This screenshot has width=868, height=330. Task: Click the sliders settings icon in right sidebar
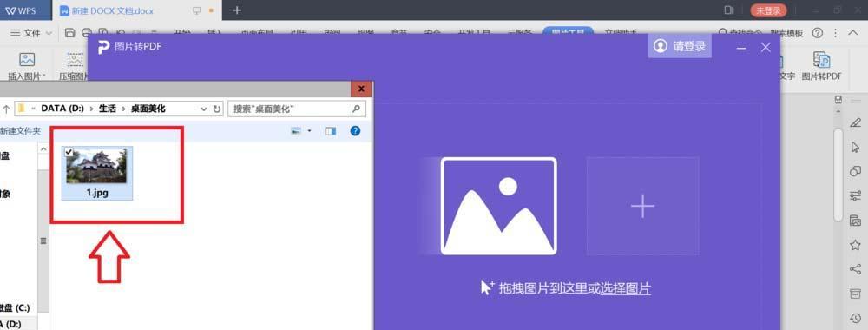(855, 195)
